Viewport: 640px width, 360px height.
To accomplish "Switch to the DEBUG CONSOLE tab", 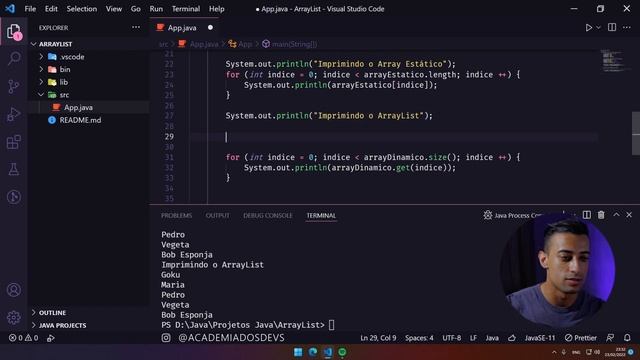I will tap(268, 215).
